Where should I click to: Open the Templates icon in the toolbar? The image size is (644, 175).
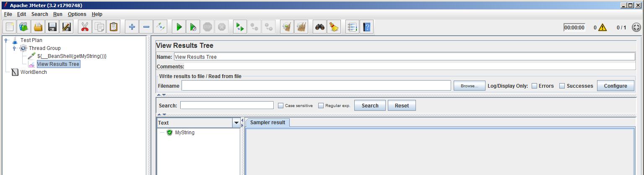point(24,27)
